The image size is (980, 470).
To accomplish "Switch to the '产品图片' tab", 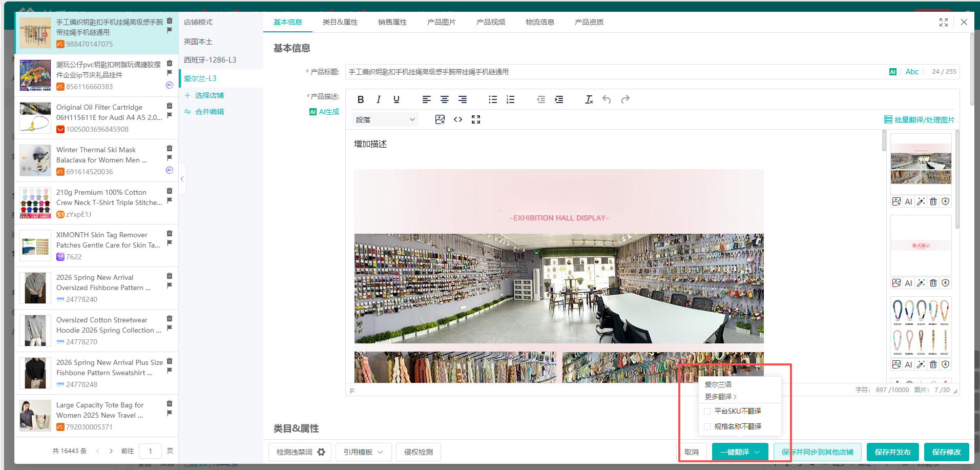I will pos(442,22).
